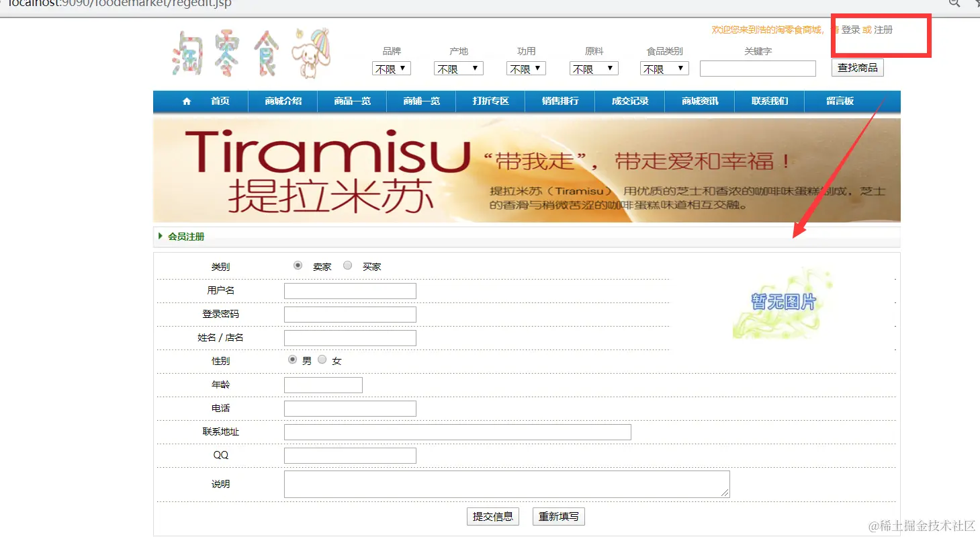Open 成交记录 menu item
Viewport: 980px width, 537px height.
(x=630, y=101)
